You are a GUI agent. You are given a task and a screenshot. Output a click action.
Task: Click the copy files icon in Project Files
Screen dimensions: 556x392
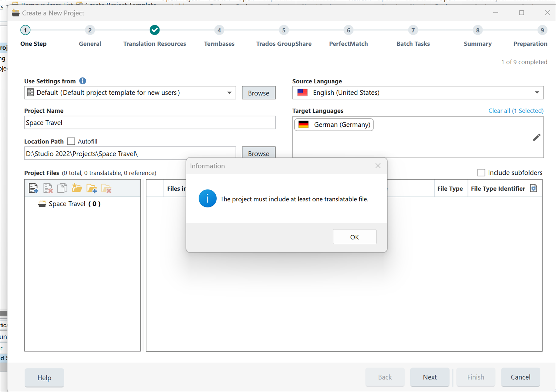(x=62, y=188)
